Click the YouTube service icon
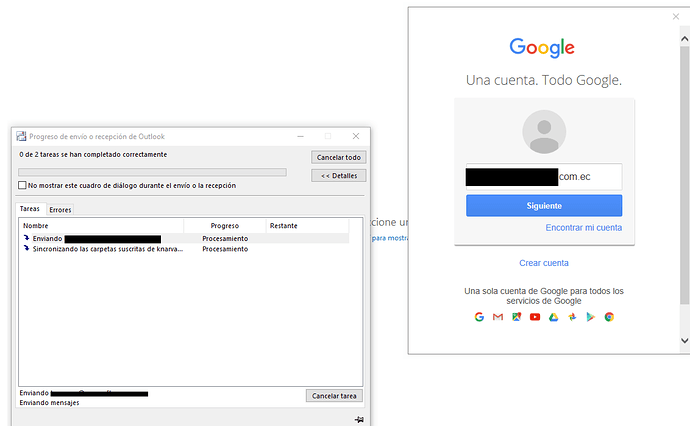The height and width of the screenshot is (426, 690). coord(535,317)
